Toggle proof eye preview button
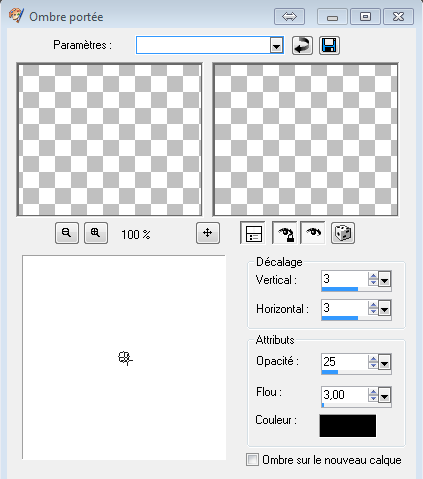Screen dimensions: 423x479 pyautogui.click(x=313, y=233)
